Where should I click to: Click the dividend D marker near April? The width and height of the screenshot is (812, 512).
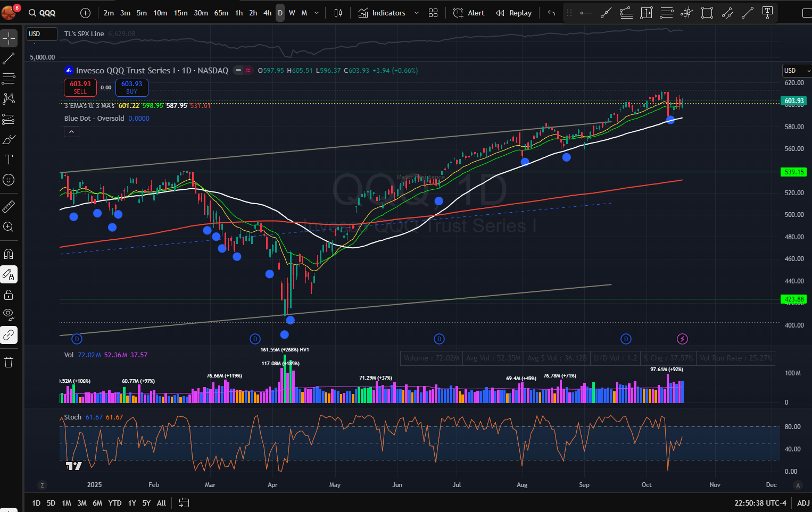(255, 339)
